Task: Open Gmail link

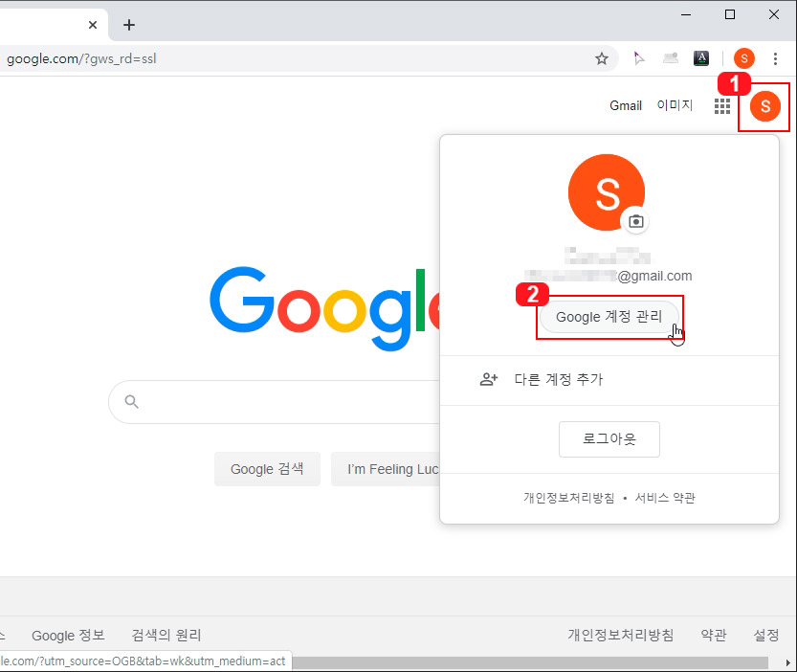Action: coord(626,105)
